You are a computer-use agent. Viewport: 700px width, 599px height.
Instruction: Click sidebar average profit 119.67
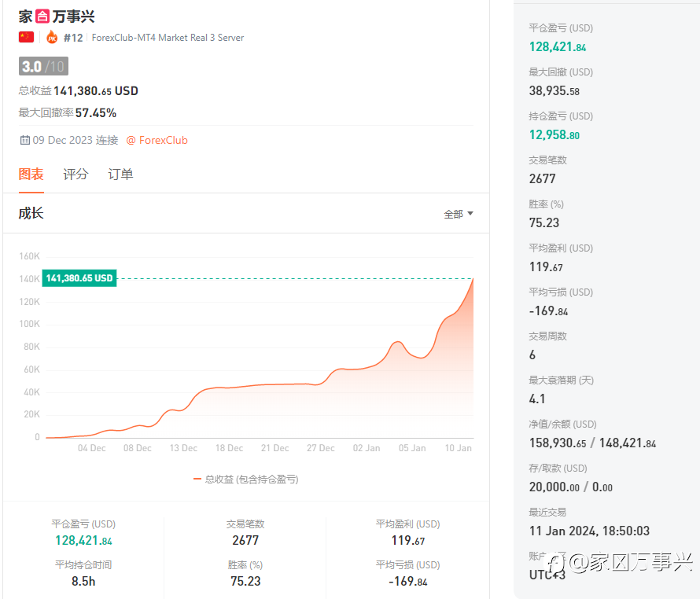[546, 267]
